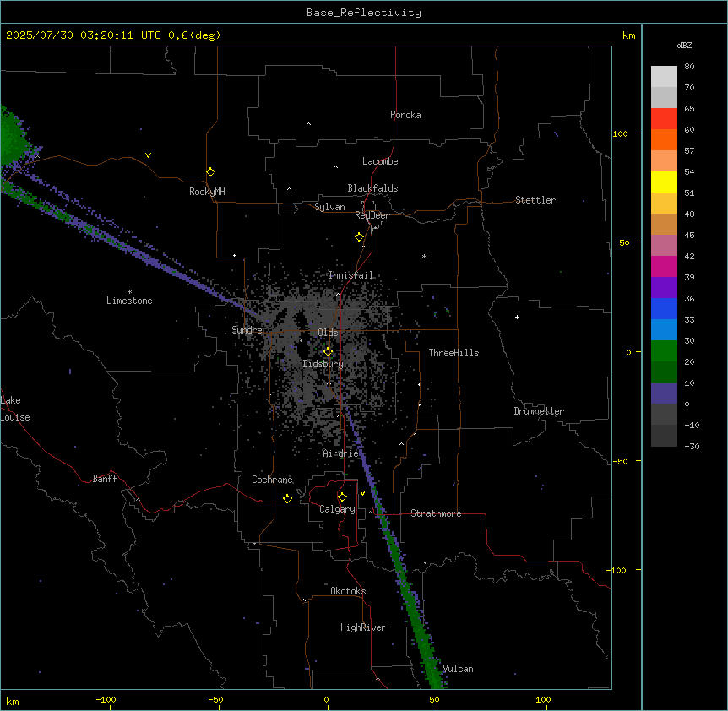Click the RedDeer city label
728x711 pixels.
(372, 215)
